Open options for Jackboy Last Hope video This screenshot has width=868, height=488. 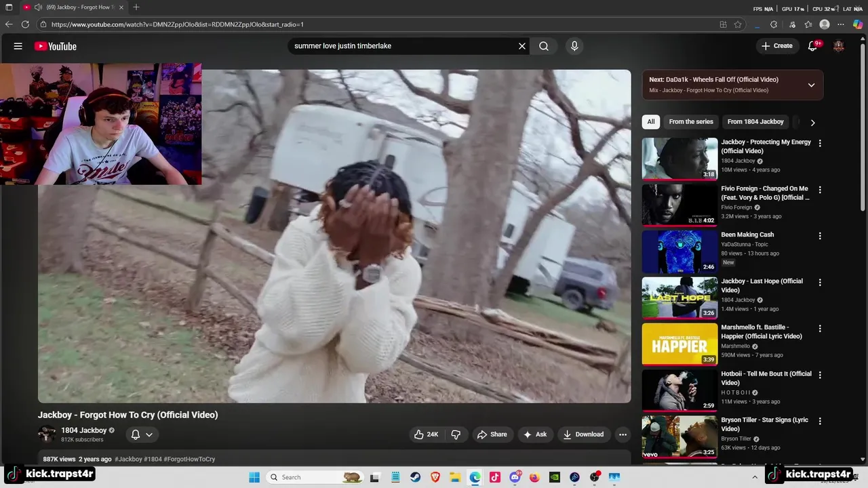coord(820,282)
